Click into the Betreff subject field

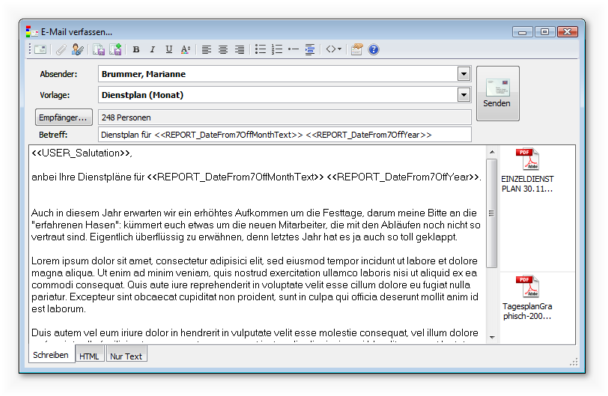coord(285,135)
